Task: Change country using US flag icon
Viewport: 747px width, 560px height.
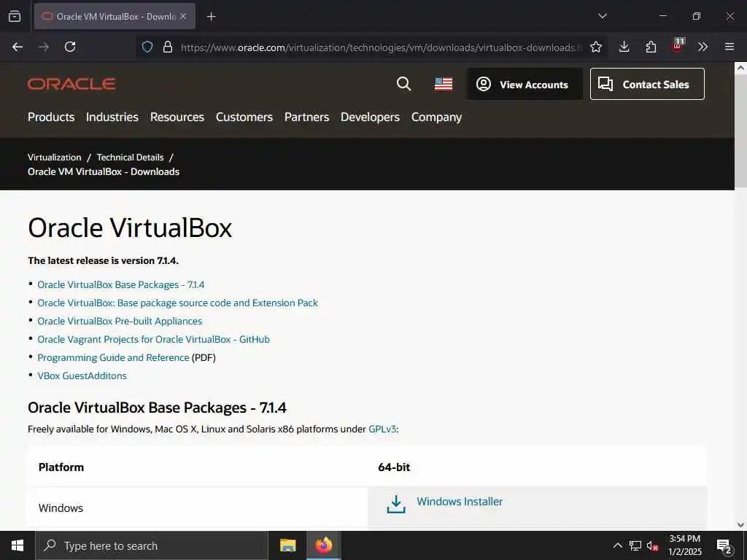Action: (444, 85)
